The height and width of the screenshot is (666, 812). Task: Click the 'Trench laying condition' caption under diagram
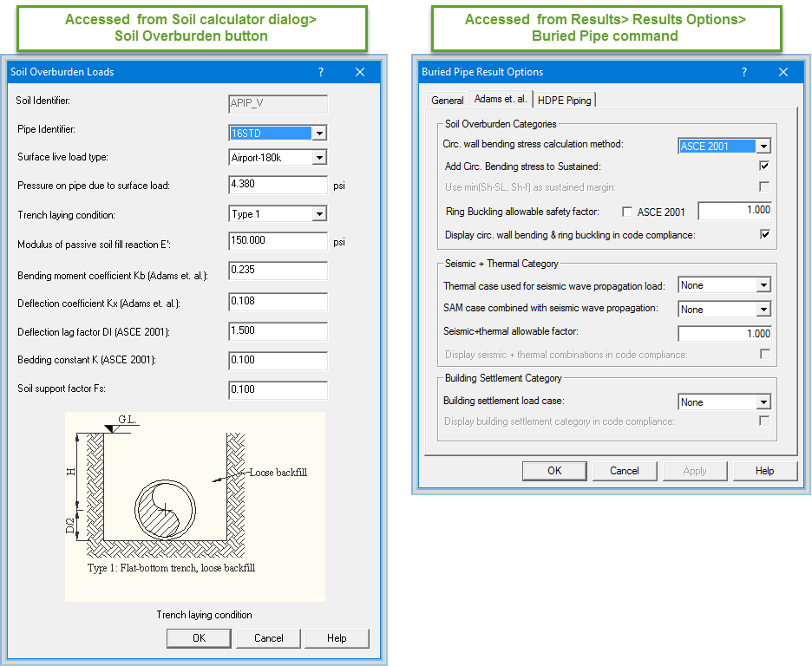coord(204,615)
